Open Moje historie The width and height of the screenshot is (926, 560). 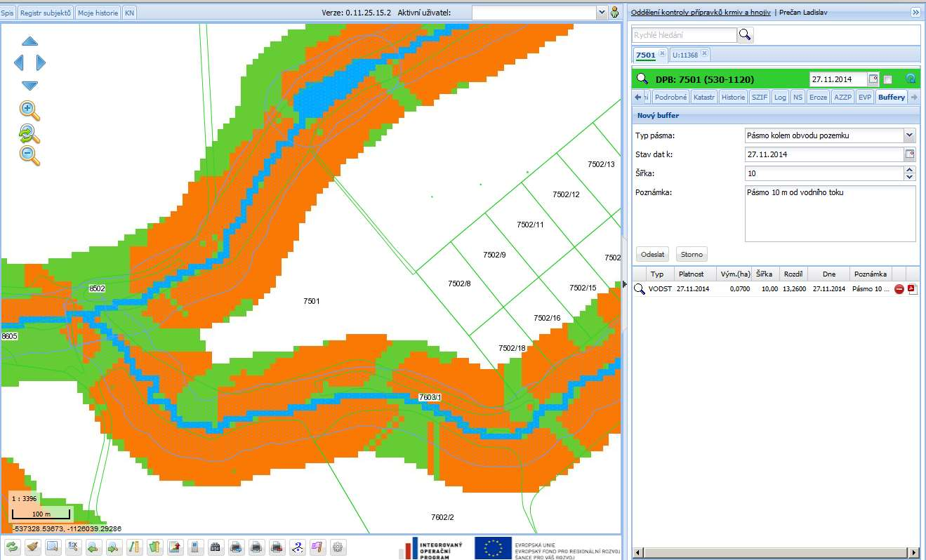click(98, 13)
